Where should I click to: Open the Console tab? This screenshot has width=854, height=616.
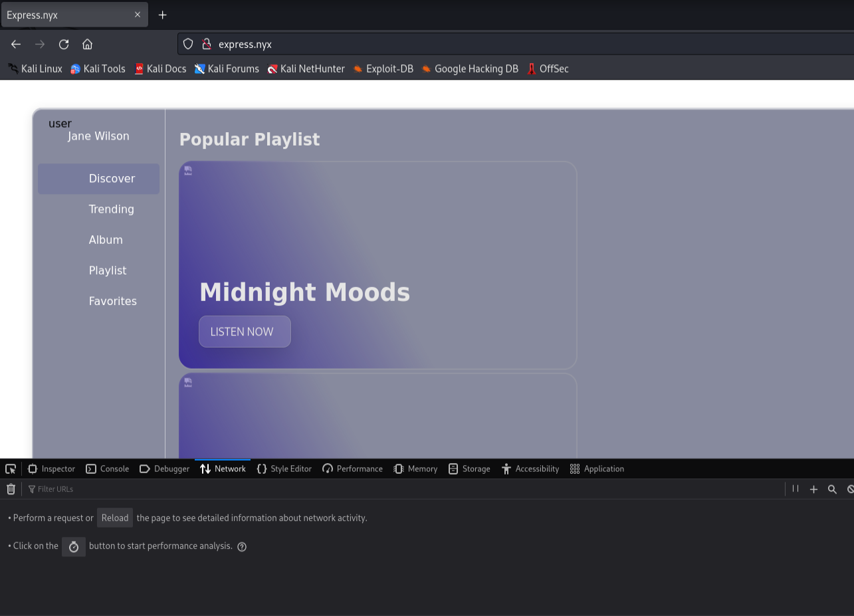(x=108, y=469)
